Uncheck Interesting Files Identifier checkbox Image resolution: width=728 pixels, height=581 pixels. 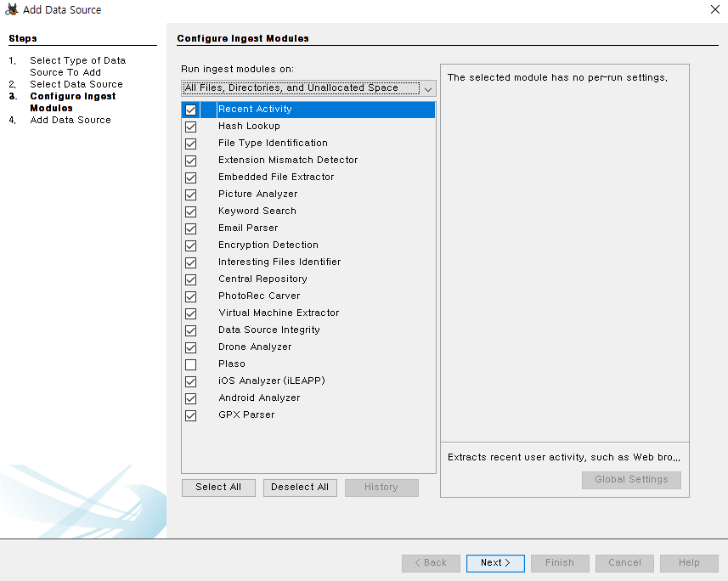point(191,262)
